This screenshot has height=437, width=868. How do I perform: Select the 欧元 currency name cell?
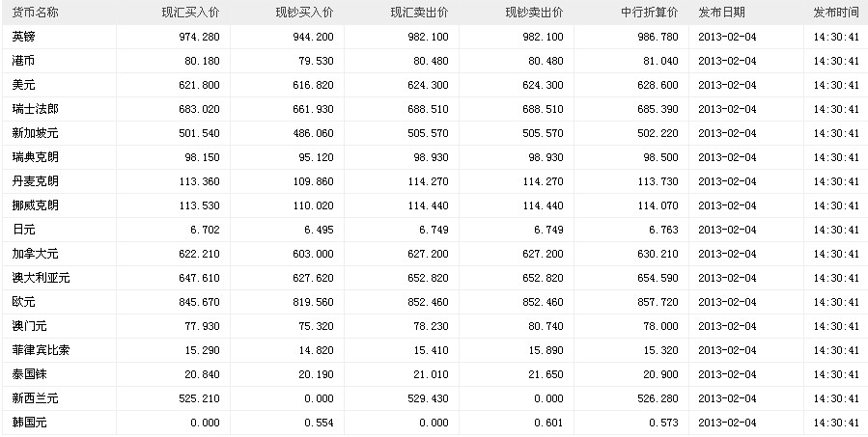pos(24,302)
